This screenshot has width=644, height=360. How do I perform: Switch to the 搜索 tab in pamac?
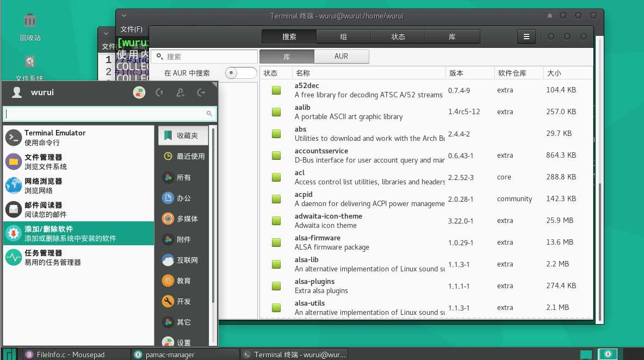[289, 36]
